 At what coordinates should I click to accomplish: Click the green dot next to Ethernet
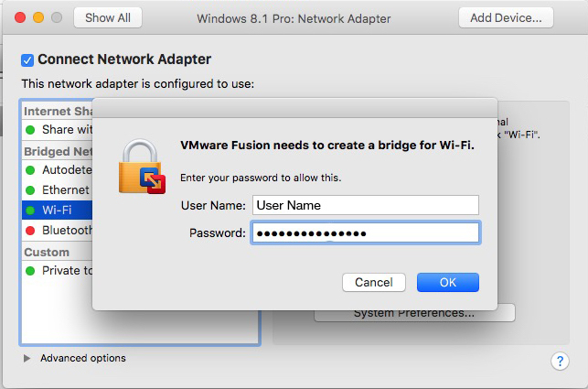point(30,190)
